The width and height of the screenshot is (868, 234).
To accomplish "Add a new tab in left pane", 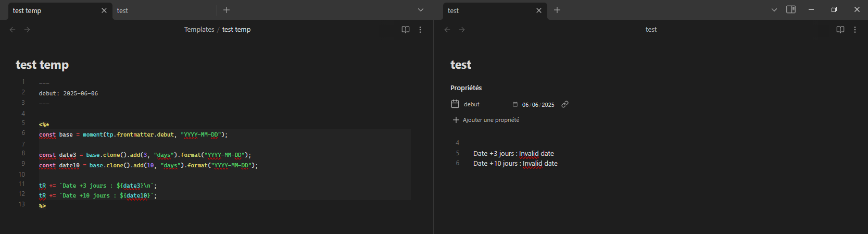I will click(x=227, y=10).
